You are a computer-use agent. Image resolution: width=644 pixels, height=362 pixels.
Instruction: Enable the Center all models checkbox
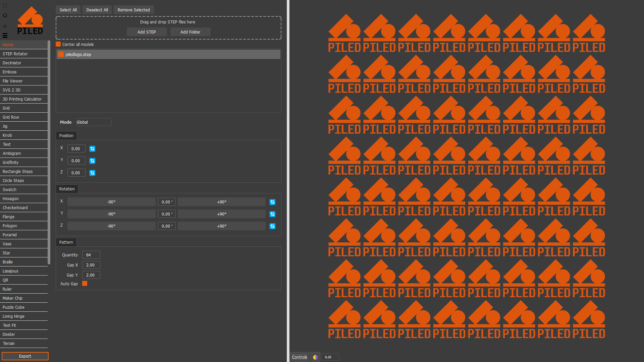click(x=57, y=44)
